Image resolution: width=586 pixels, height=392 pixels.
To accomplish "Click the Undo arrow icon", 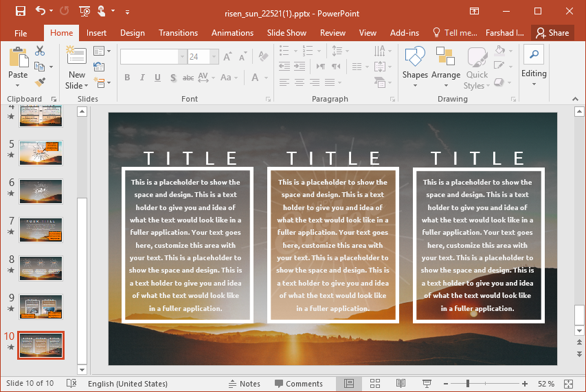I will coord(40,11).
